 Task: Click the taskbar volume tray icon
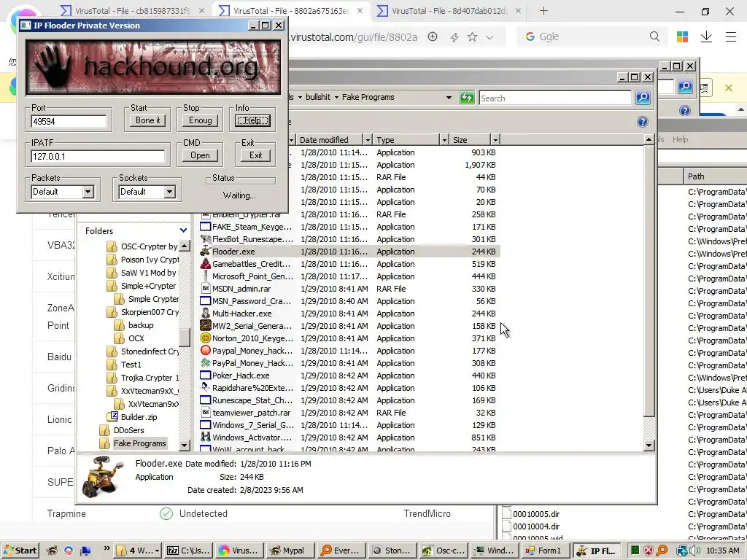coord(694,551)
